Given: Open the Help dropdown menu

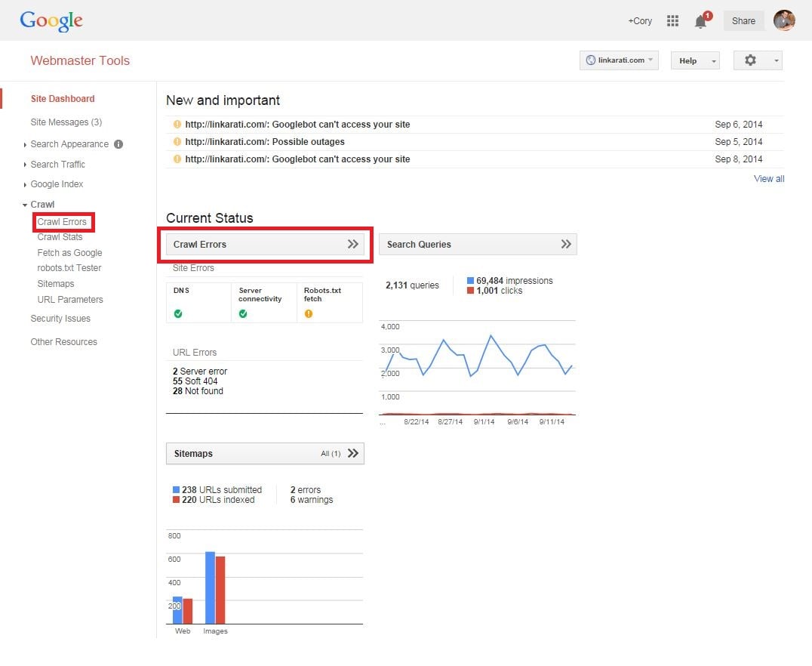Looking at the screenshot, I should click(x=694, y=60).
